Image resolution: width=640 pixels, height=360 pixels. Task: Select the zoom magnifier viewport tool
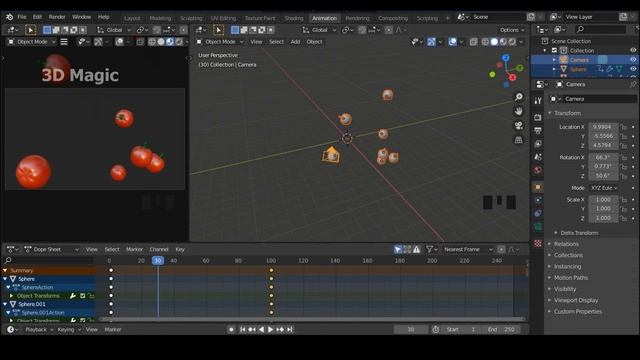click(x=518, y=97)
